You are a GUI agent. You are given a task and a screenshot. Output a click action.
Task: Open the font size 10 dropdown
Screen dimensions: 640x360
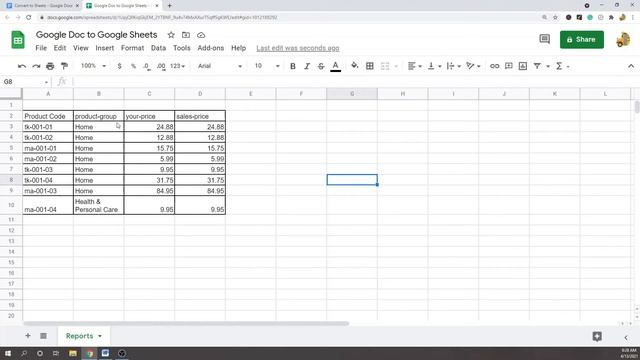pyautogui.click(x=267, y=66)
